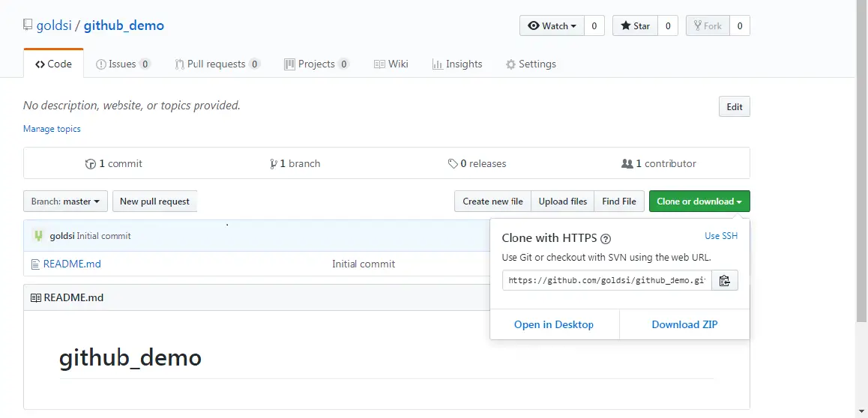The image size is (868, 418).
Task: Click Create new file button
Action: (492, 202)
